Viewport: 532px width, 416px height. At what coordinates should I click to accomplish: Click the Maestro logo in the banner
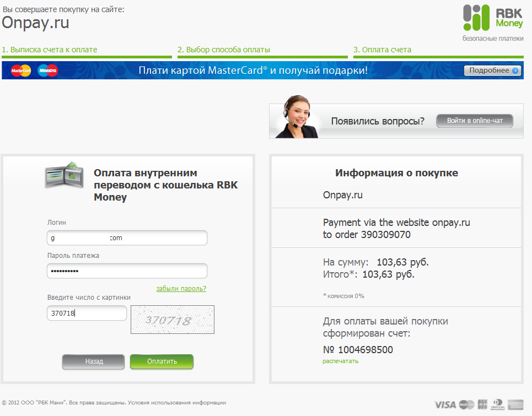47,71
